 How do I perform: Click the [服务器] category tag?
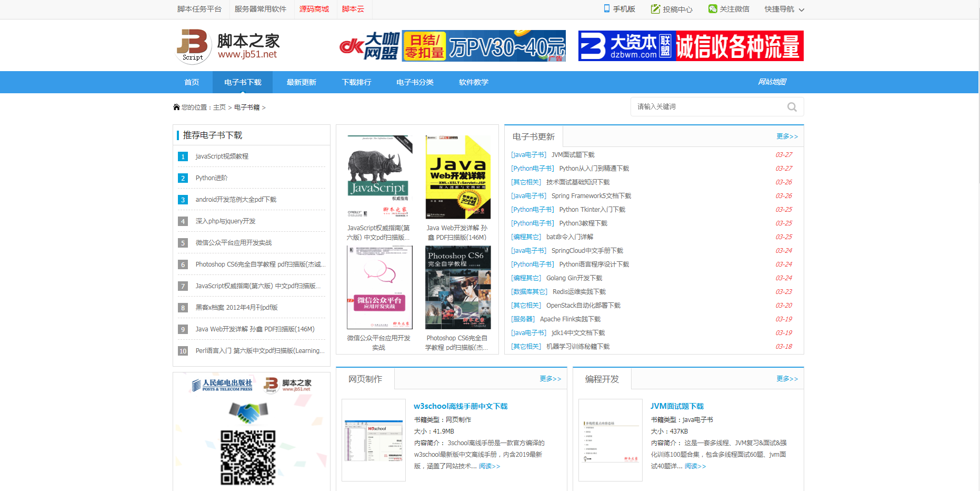coord(523,319)
